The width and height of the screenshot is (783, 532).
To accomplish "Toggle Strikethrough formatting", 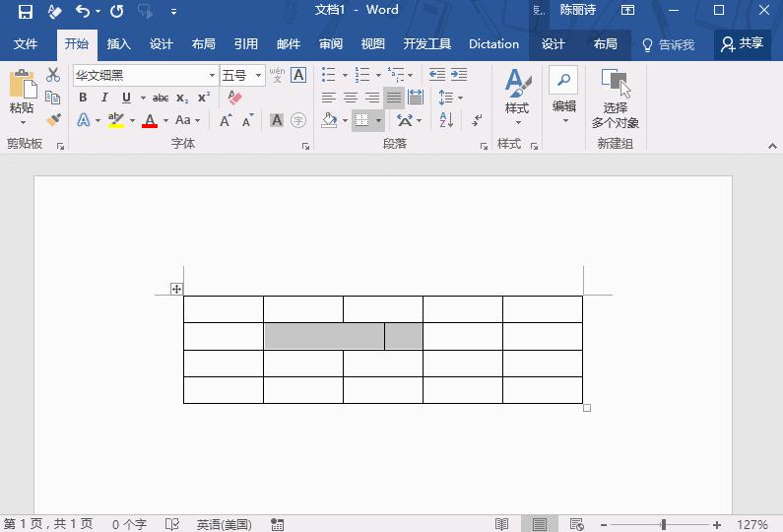I will 161,98.
